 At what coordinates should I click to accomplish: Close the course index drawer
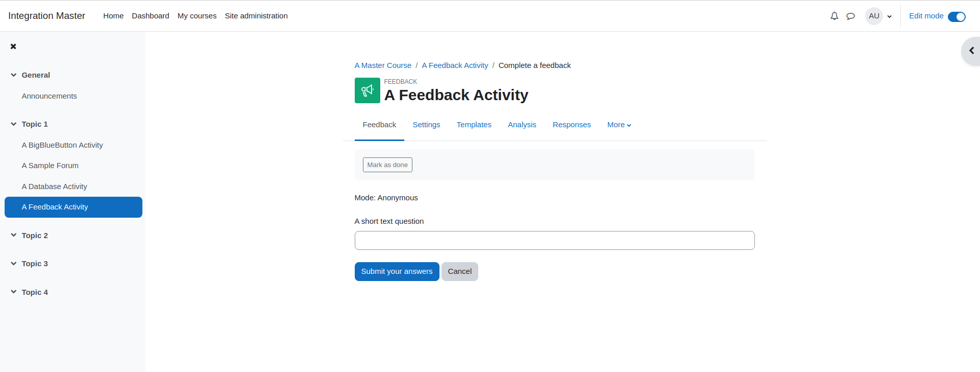pyautogui.click(x=13, y=46)
